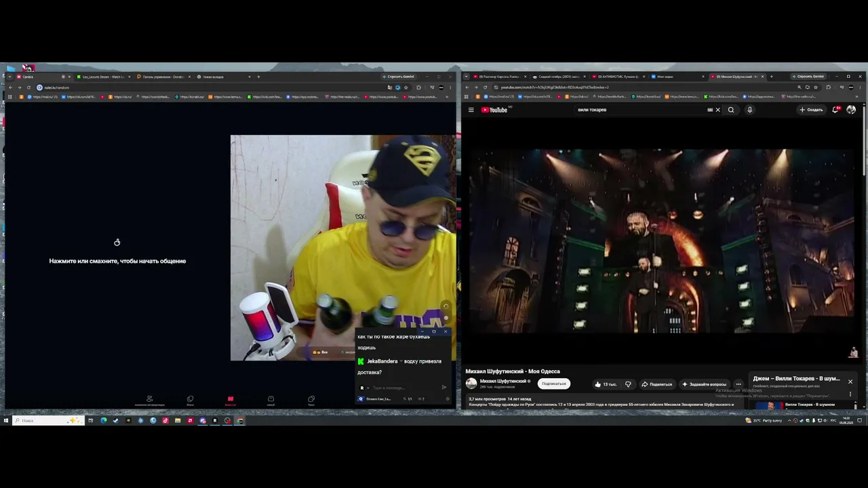Like the Шуфутинский video

(x=606, y=384)
